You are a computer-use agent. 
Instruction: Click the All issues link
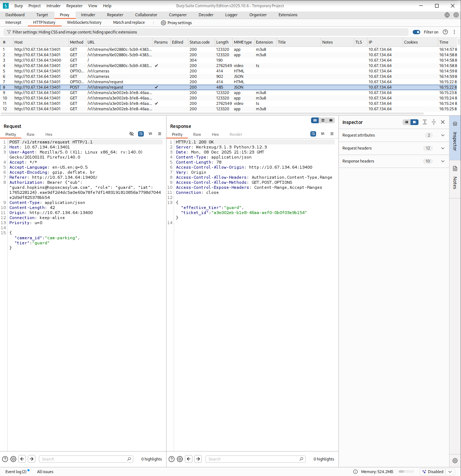click(45, 472)
